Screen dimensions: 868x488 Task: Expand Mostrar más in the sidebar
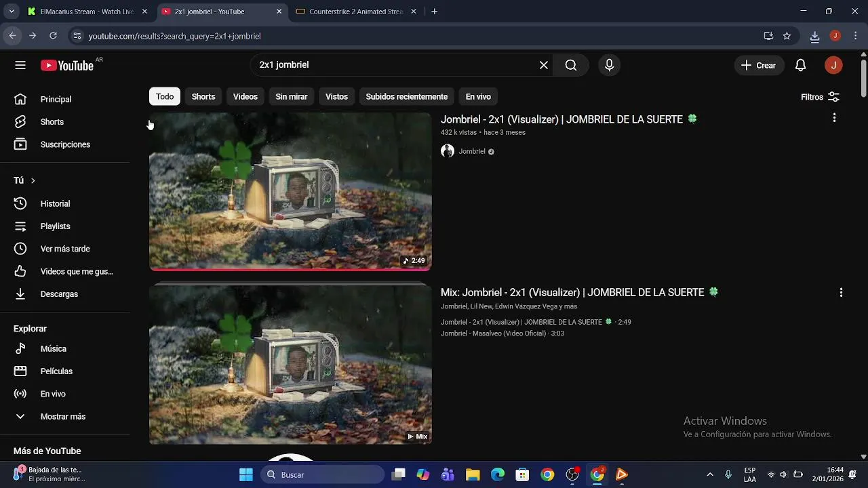tap(64, 416)
